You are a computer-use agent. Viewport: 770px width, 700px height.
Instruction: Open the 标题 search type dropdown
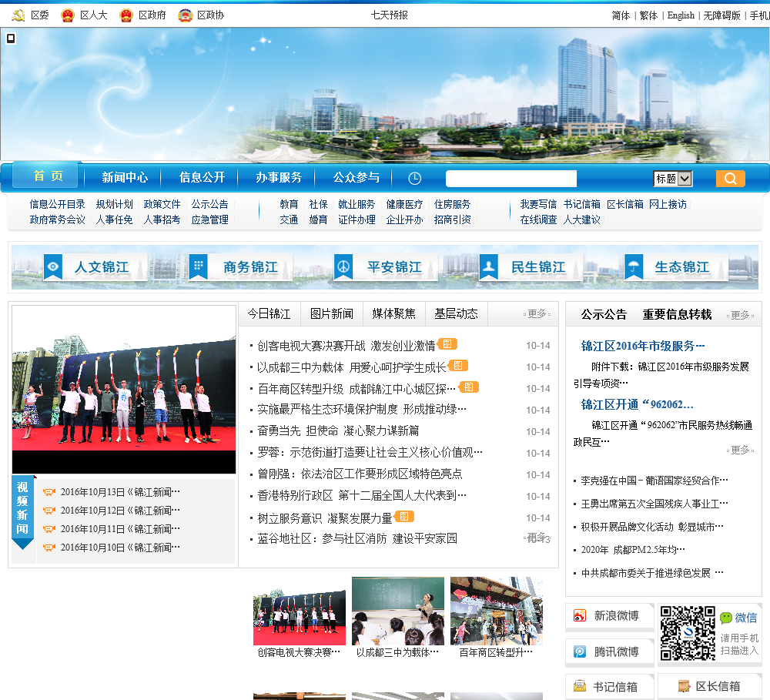672,179
